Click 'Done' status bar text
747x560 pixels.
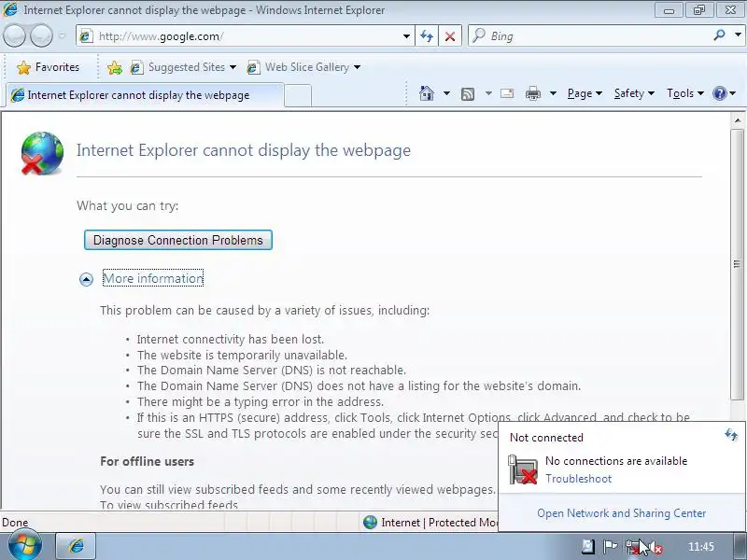pyautogui.click(x=15, y=523)
